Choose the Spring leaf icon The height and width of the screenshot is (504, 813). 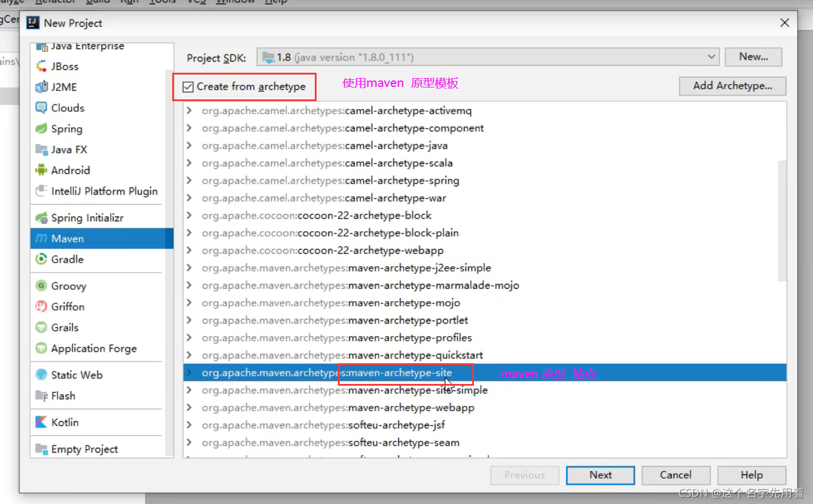[41, 128]
